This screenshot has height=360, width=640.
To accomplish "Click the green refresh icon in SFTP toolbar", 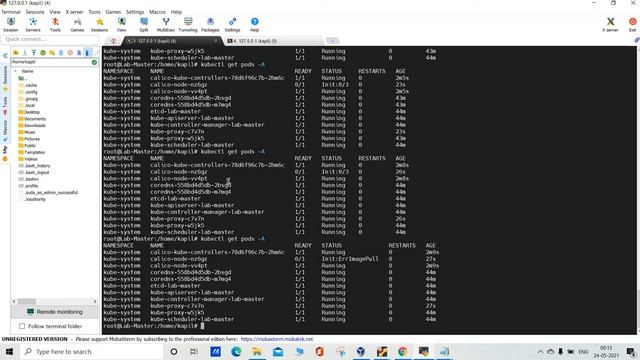I will coord(43,53).
